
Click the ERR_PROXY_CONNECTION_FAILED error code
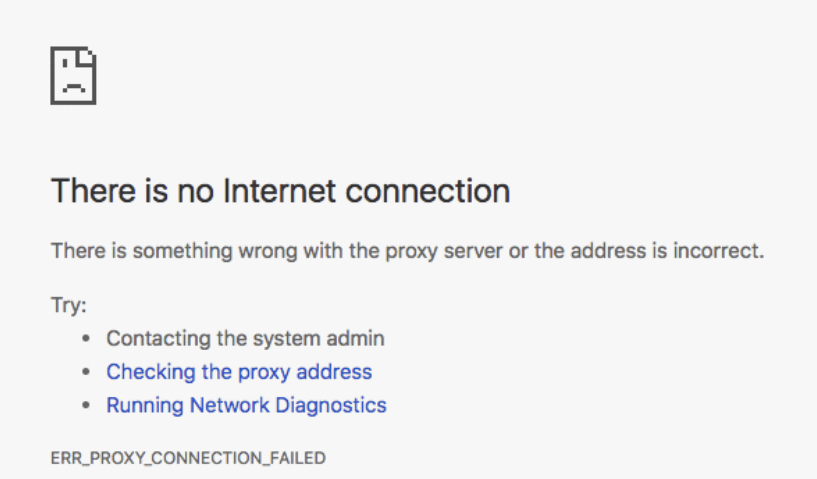point(188,458)
